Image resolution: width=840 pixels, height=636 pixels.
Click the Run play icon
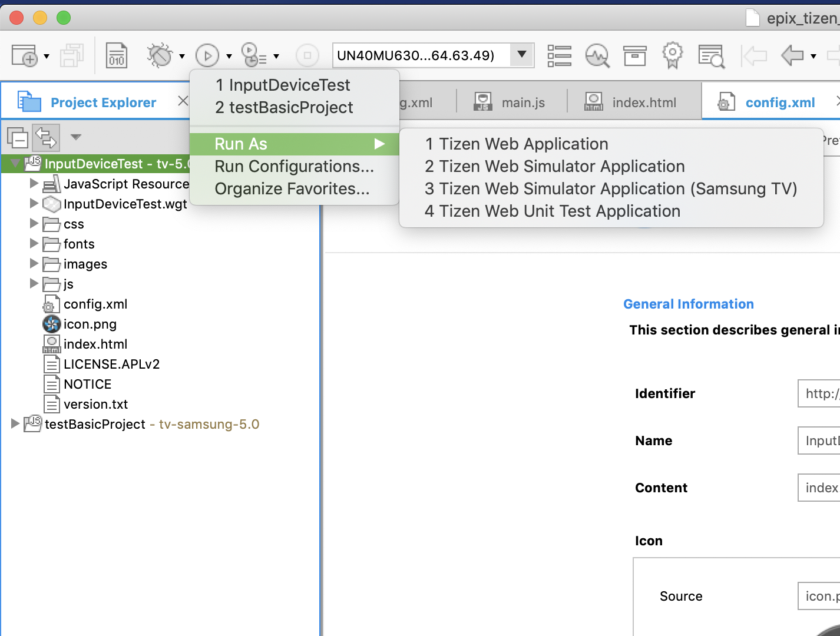(x=207, y=56)
